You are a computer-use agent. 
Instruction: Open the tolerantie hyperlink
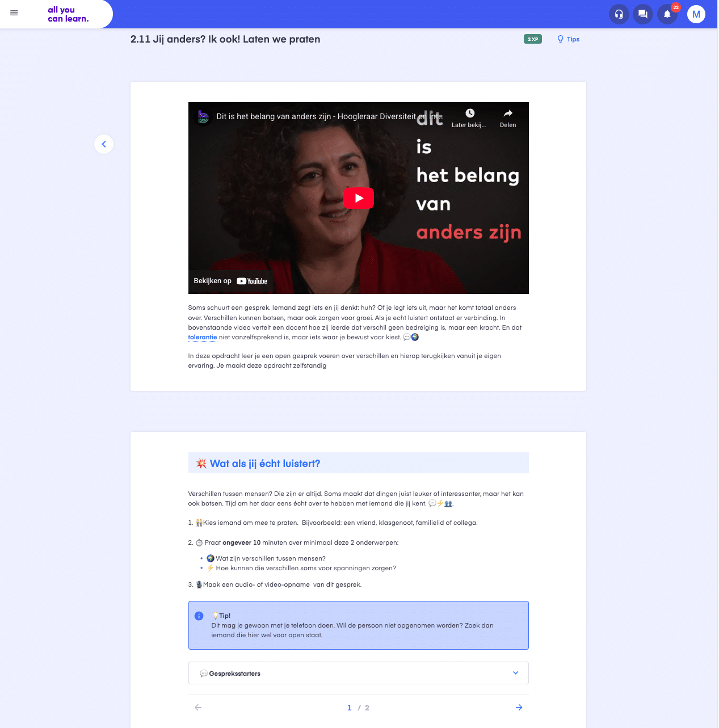tap(202, 337)
